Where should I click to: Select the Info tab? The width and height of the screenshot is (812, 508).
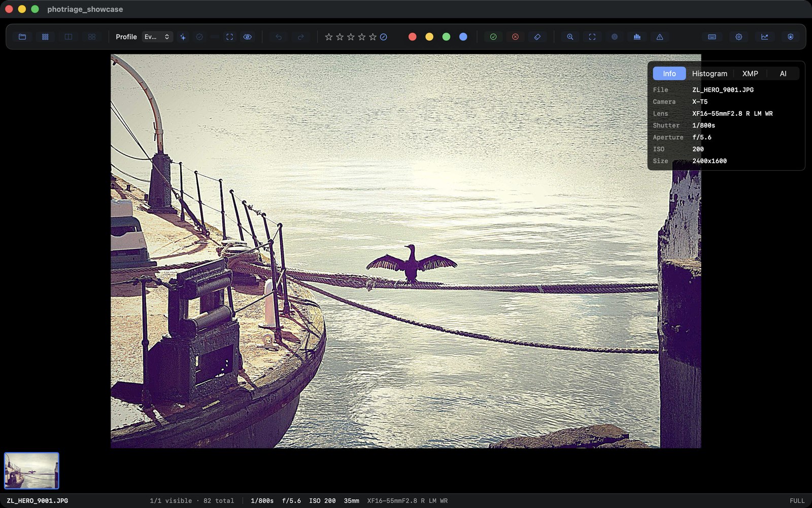coord(669,74)
